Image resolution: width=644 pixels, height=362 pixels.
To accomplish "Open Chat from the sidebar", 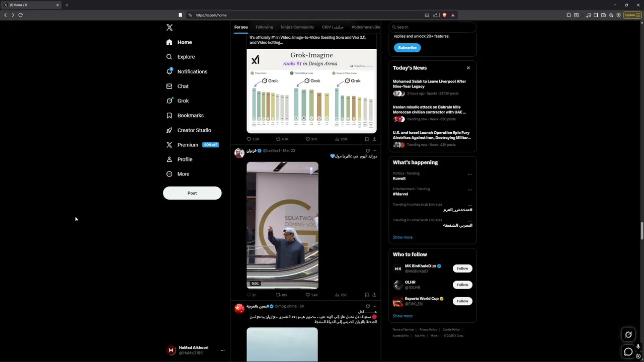I will click(178, 86).
